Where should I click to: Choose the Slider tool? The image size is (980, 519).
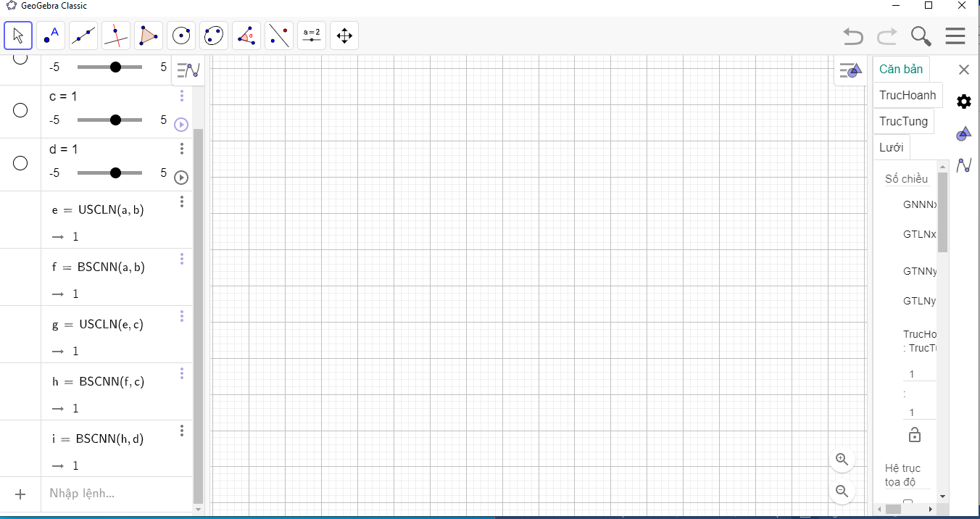click(x=312, y=36)
